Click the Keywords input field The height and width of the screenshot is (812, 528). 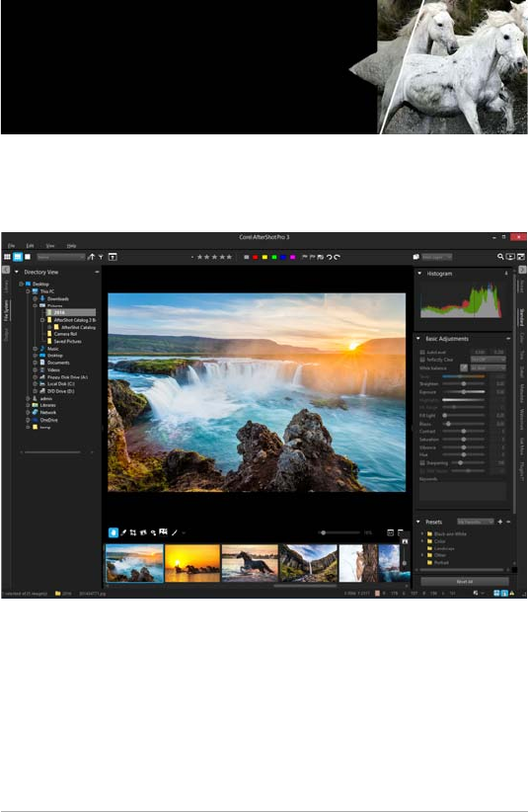pos(463,491)
